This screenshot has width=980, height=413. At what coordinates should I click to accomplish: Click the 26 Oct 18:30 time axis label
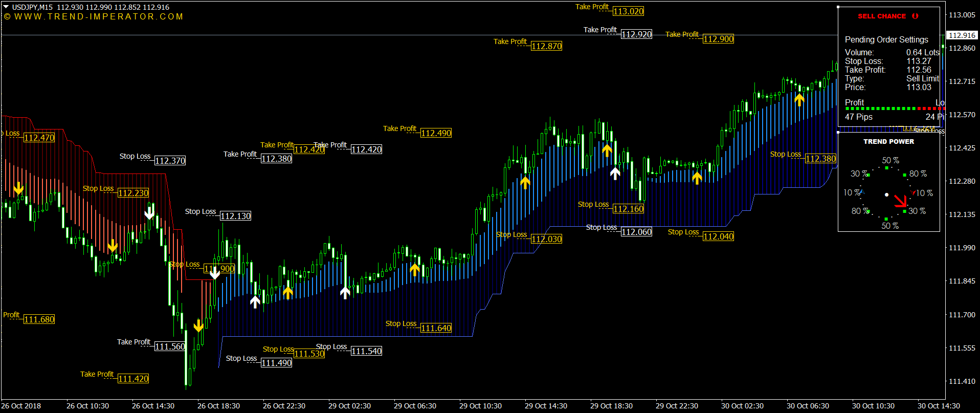click(x=218, y=406)
